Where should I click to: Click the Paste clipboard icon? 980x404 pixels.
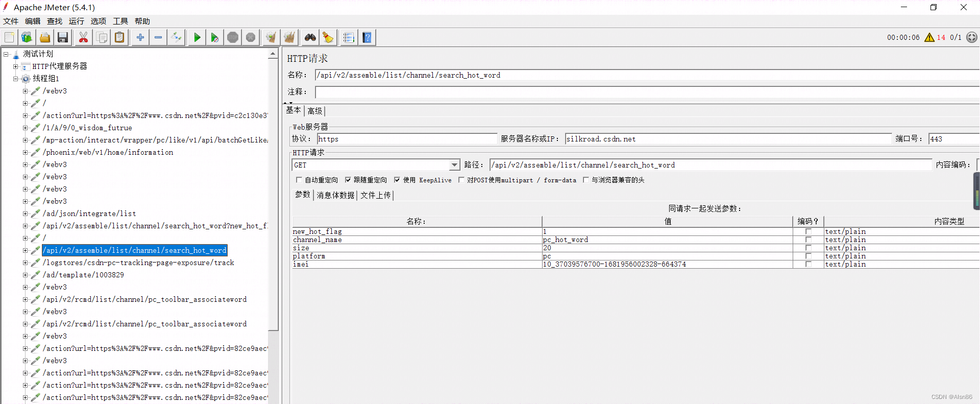(119, 37)
